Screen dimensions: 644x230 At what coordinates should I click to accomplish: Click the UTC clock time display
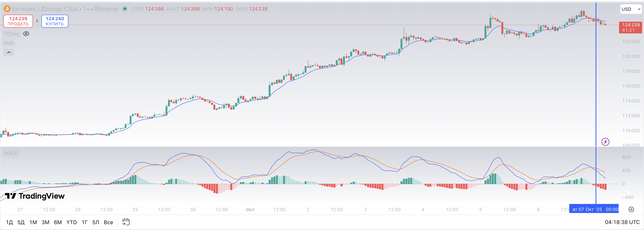622,222
